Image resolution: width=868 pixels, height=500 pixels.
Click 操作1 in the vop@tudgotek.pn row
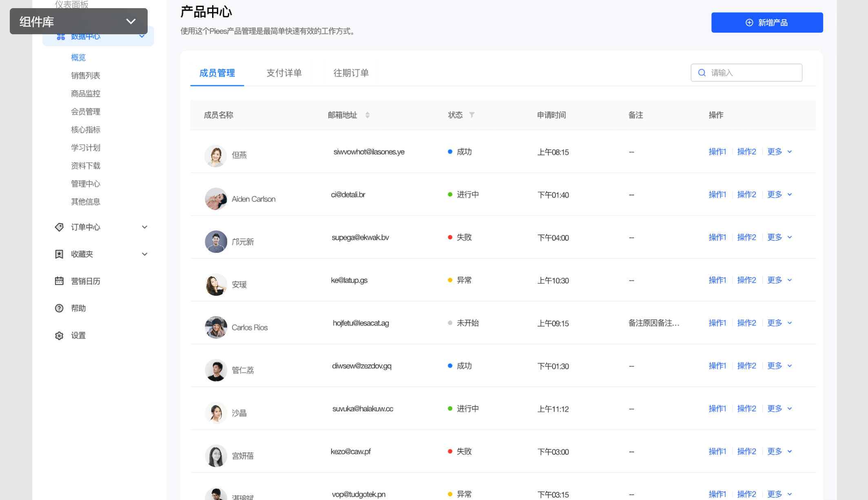717,494
